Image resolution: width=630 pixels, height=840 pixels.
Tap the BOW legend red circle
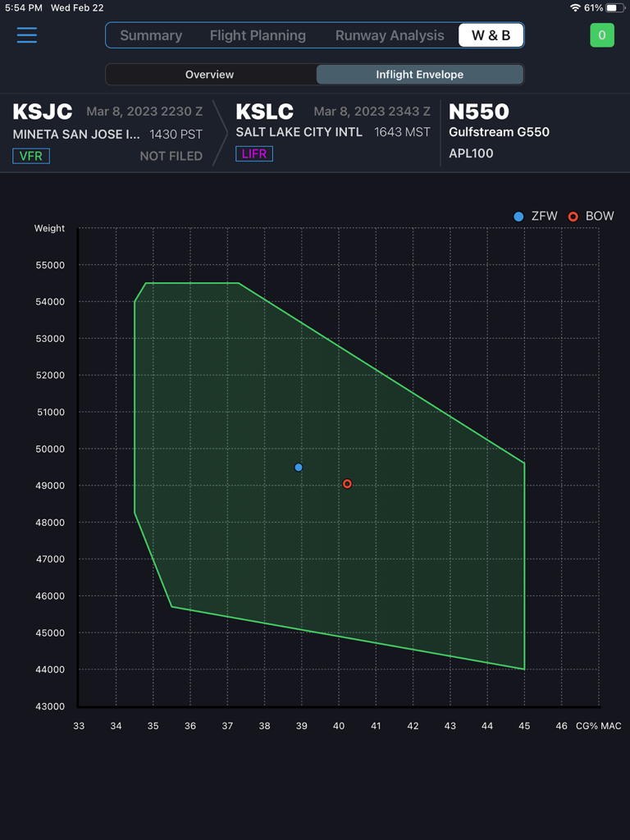[573, 217]
